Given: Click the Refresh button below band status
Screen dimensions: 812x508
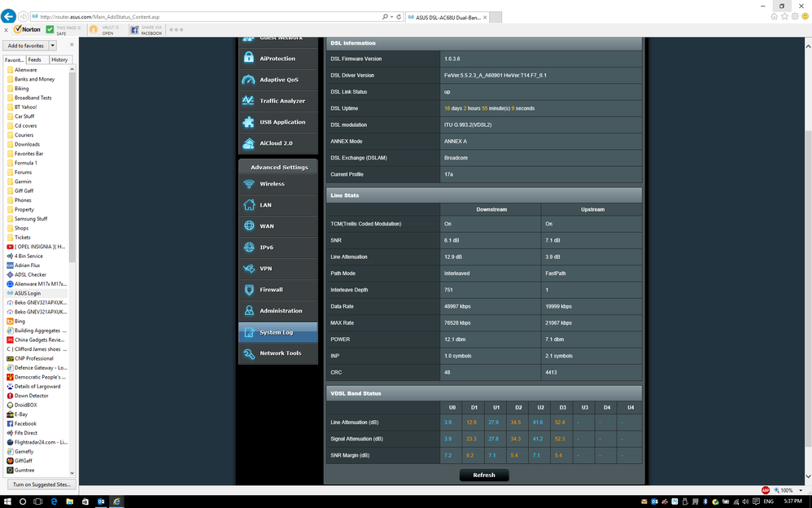Looking at the screenshot, I should (x=483, y=475).
